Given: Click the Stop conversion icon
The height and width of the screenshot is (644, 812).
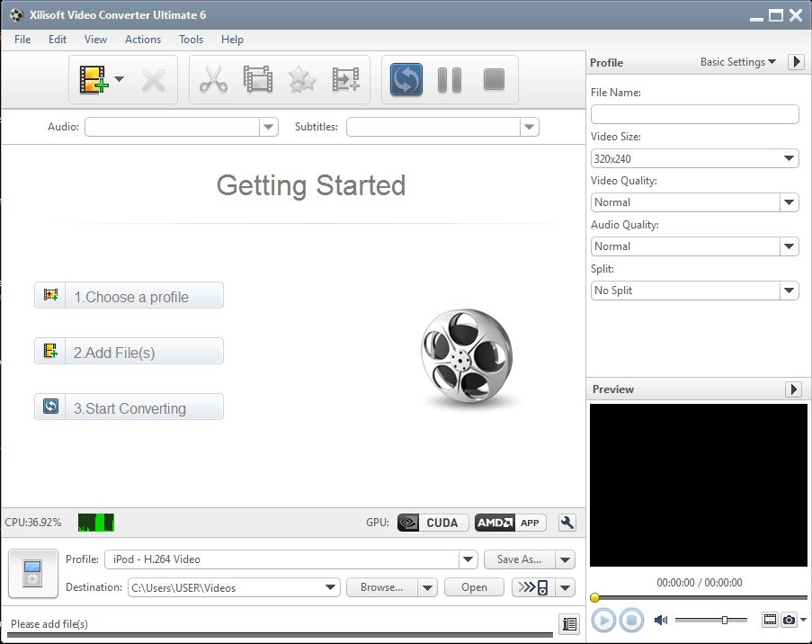Looking at the screenshot, I should pyautogui.click(x=493, y=79).
